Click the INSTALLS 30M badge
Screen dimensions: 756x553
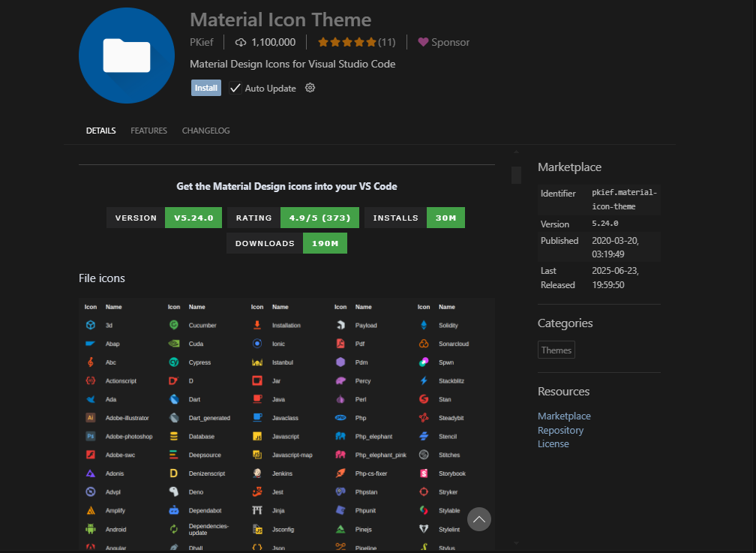click(x=415, y=218)
